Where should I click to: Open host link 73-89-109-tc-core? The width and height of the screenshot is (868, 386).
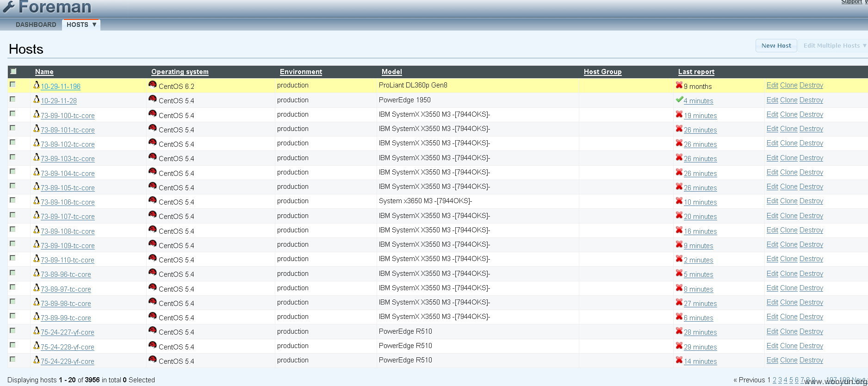68,246
